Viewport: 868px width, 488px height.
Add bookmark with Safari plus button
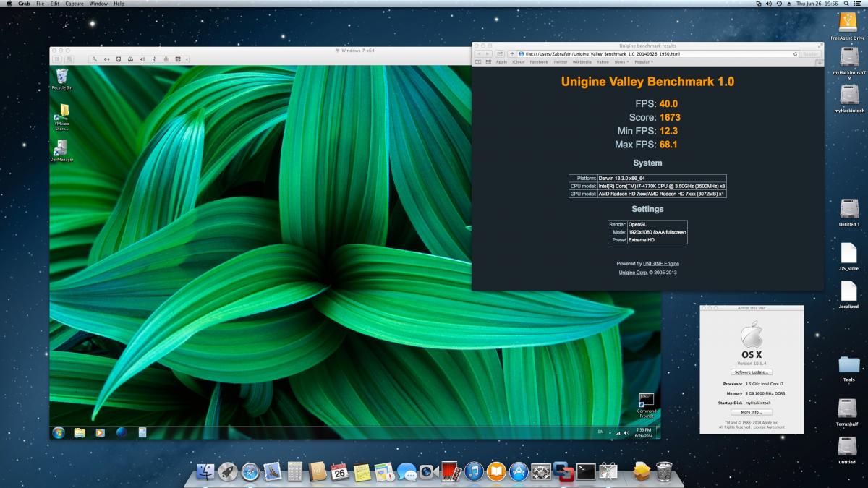[x=511, y=53]
